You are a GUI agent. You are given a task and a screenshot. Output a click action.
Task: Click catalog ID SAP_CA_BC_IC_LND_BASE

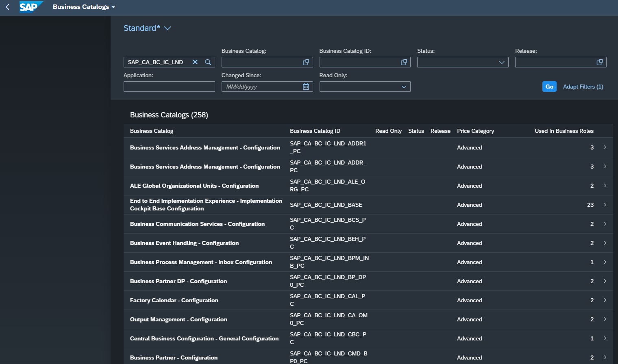326,205
